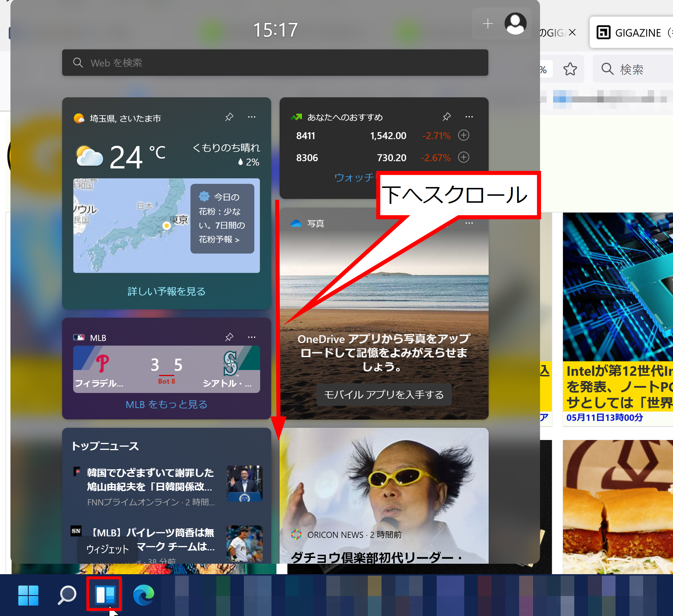Screen dimensions: 673x616
Task: Pin the weather widget
Action: click(229, 117)
